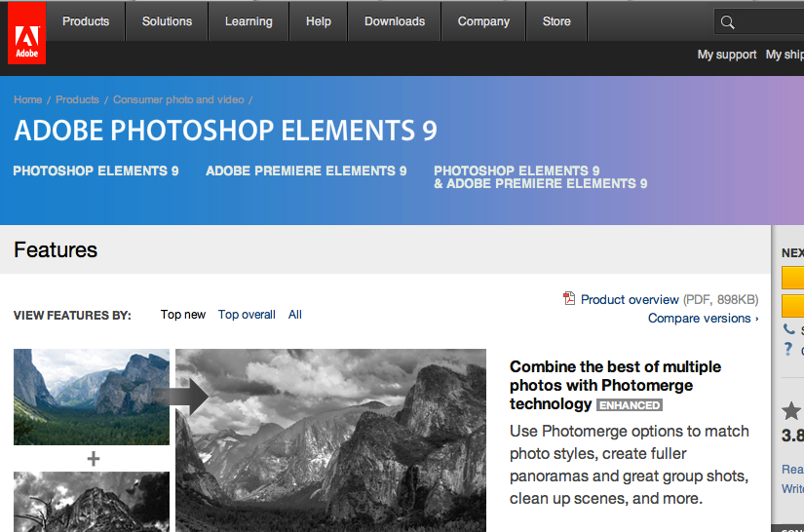The width and height of the screenshot is (804, 532).
Task: Show All features
Action: pos(295,315)
